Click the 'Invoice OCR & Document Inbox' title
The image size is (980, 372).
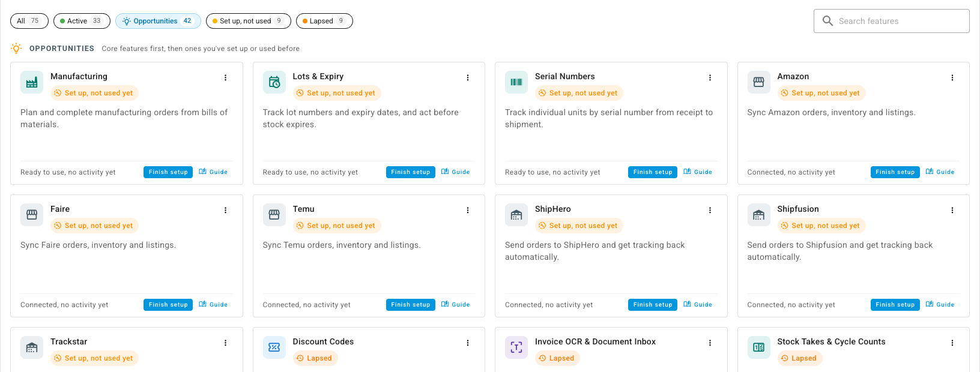(x=595, y=341)
